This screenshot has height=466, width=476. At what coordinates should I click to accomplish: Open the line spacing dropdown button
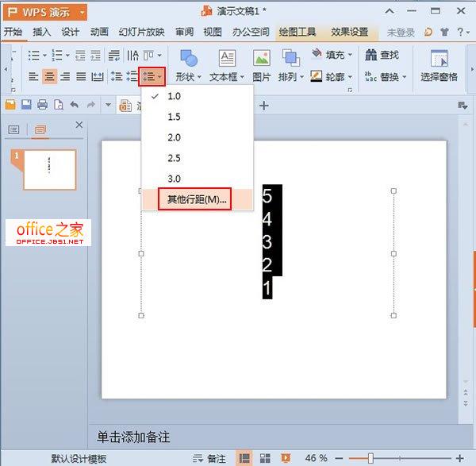point(152,76)
